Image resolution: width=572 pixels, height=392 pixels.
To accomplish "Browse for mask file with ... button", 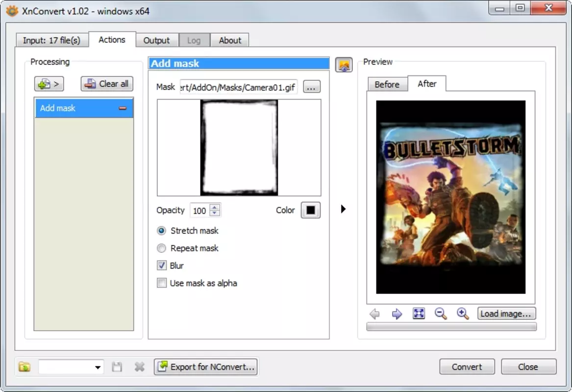I will [x=312, y=87].
